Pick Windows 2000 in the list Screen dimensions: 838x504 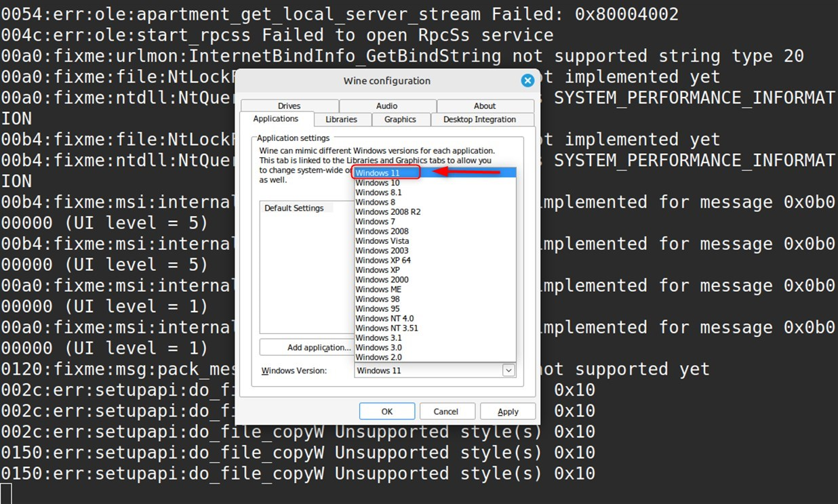[x=435, y=279]
